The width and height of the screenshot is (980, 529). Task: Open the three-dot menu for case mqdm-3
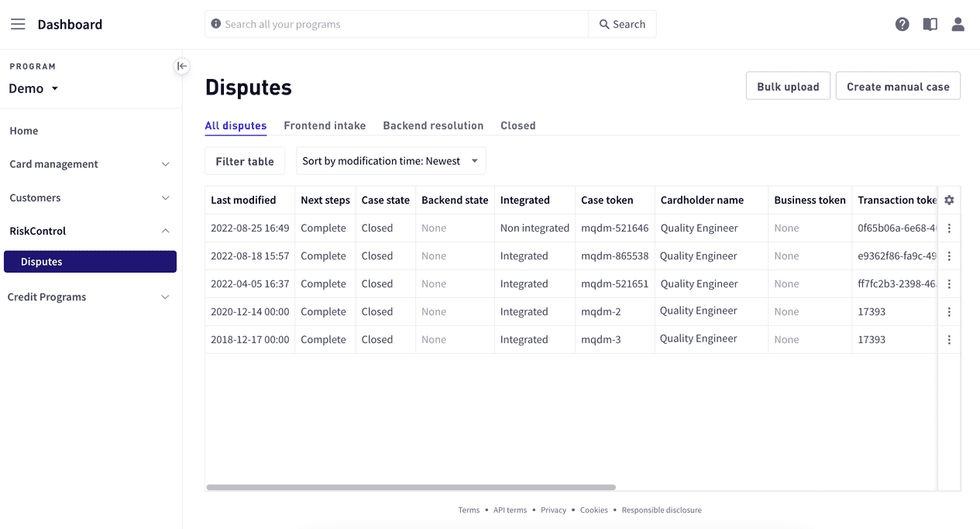pyautogui.click(x=949, y=339)
